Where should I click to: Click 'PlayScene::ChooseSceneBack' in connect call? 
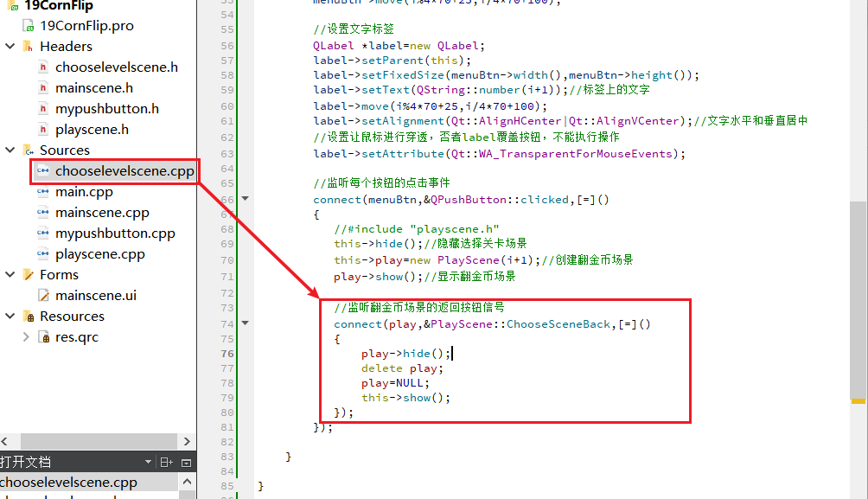[520, 324]
